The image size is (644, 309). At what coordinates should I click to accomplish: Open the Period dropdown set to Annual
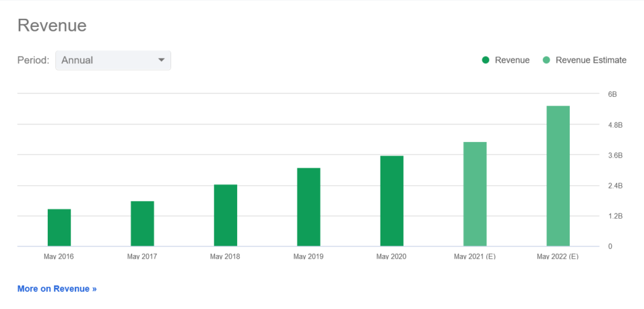pos(113,60)
